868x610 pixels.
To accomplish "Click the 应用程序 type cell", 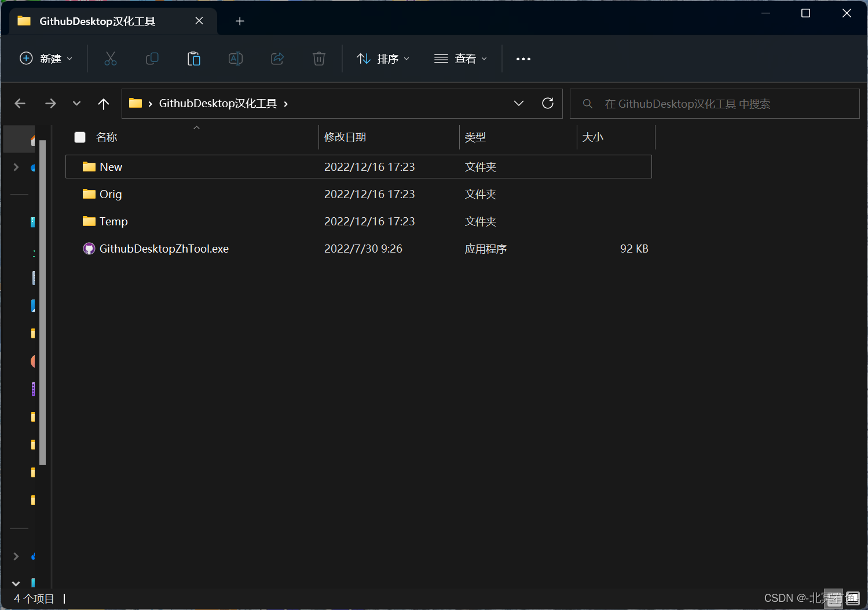I will tap(486, 249).
